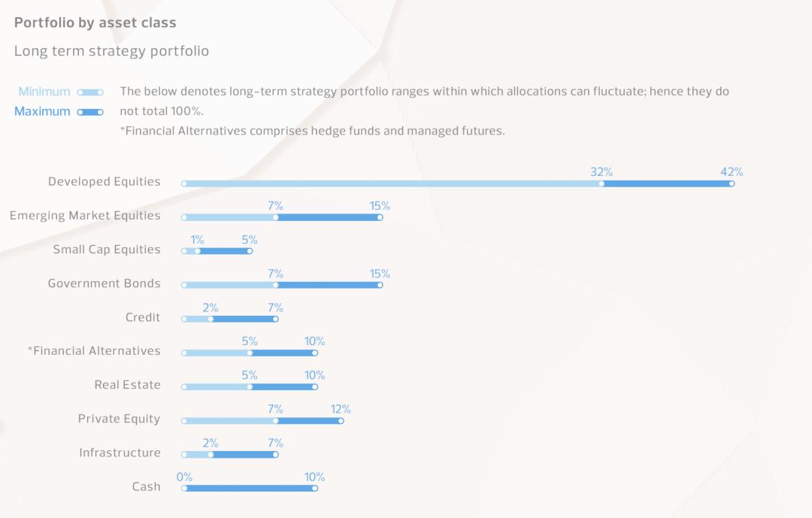Select the Cash 10% maximum endpoint
The width and height of the screenshot is (812, 518).
pyautogui.click(x=315, y=488)
